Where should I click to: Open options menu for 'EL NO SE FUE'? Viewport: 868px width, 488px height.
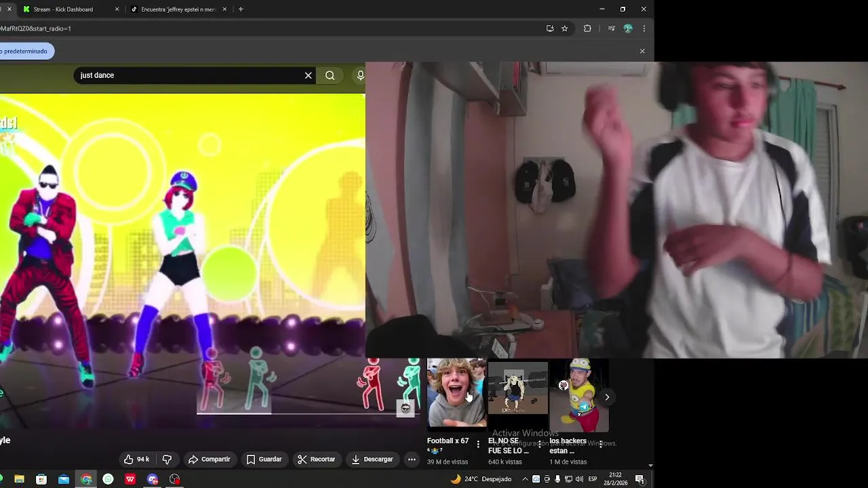[539, 445]
